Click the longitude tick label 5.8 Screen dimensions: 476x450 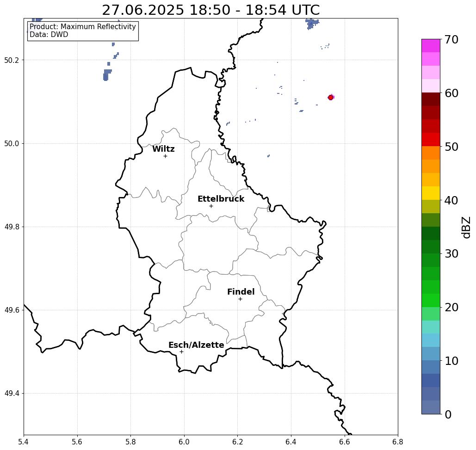(130, 442)
